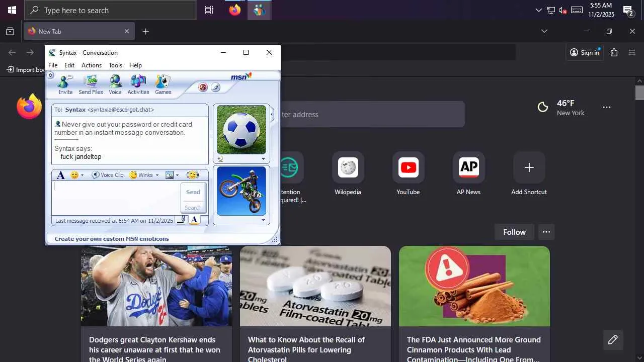This screenshot has height=362, width=644.
Task: Open the Dodgers Clayton Kershaw article
Action: 156,304
